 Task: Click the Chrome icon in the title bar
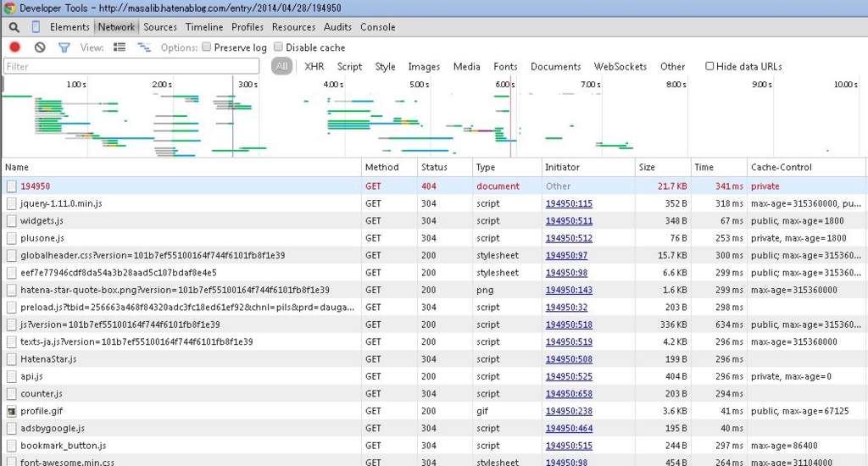[8, 8]
